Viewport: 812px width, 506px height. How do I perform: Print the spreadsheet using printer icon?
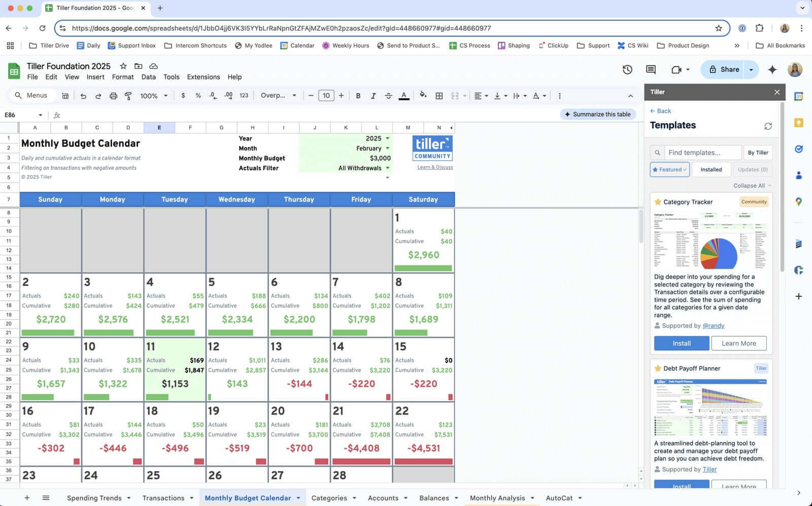(x=113, y=96)
